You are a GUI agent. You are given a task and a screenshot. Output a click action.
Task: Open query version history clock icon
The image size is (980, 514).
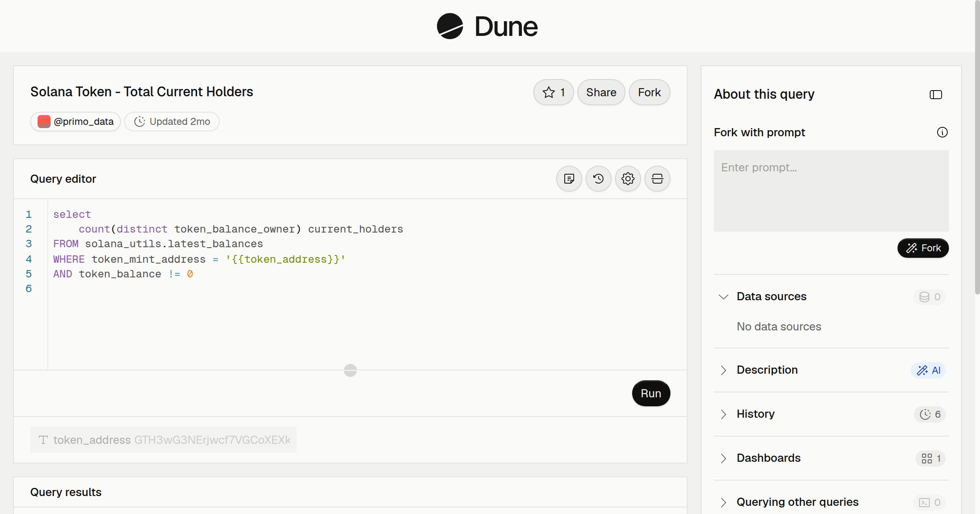click(x=598, y=179)
